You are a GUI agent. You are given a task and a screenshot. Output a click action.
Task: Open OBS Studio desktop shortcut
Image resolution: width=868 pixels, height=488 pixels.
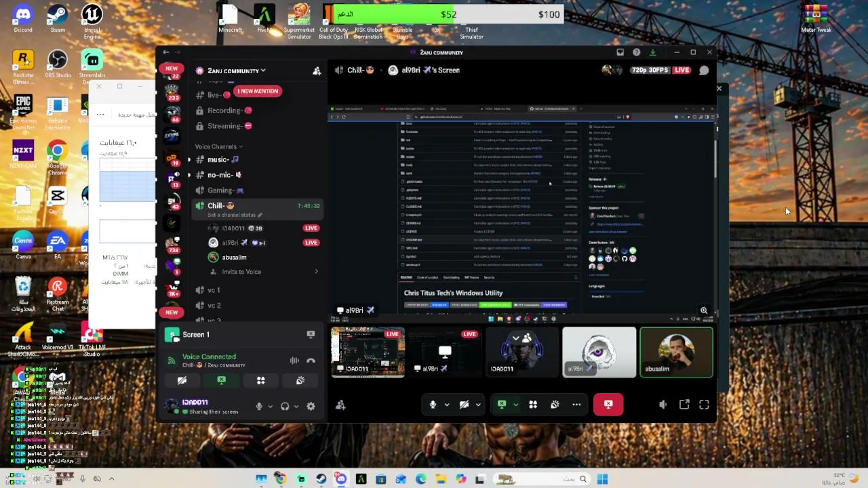tap(58, 63)
